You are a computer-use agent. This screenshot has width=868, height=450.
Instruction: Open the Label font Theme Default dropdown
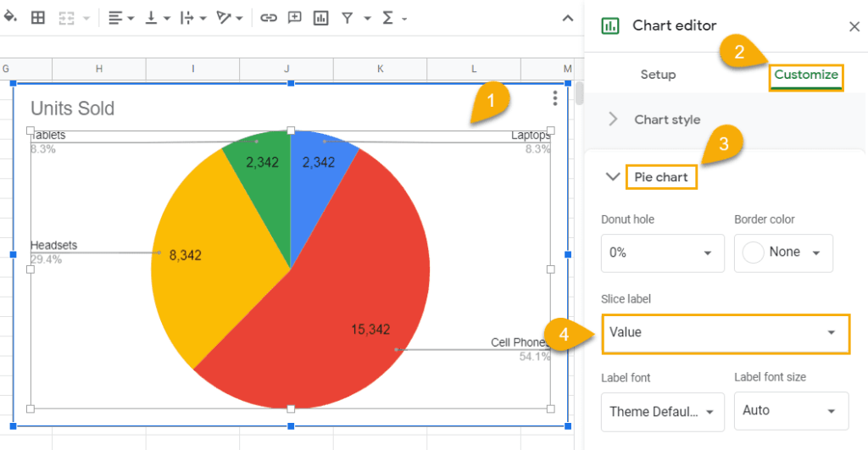[663, 412]
